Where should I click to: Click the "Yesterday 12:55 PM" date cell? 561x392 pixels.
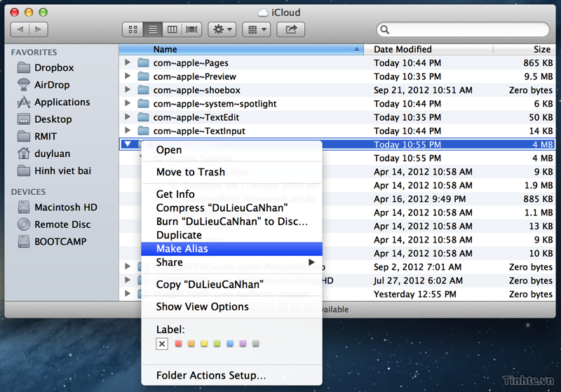coord(415,294)
